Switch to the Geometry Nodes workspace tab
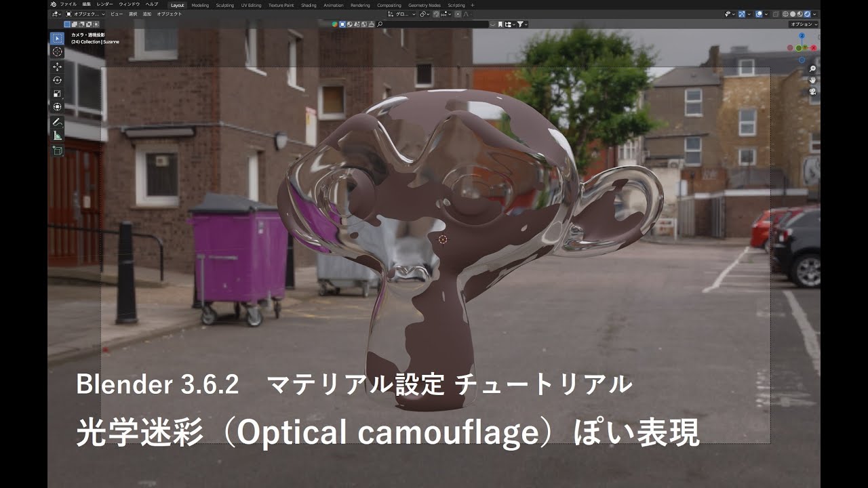This screenshot has height=488, width=868. [x=425, y=5]
